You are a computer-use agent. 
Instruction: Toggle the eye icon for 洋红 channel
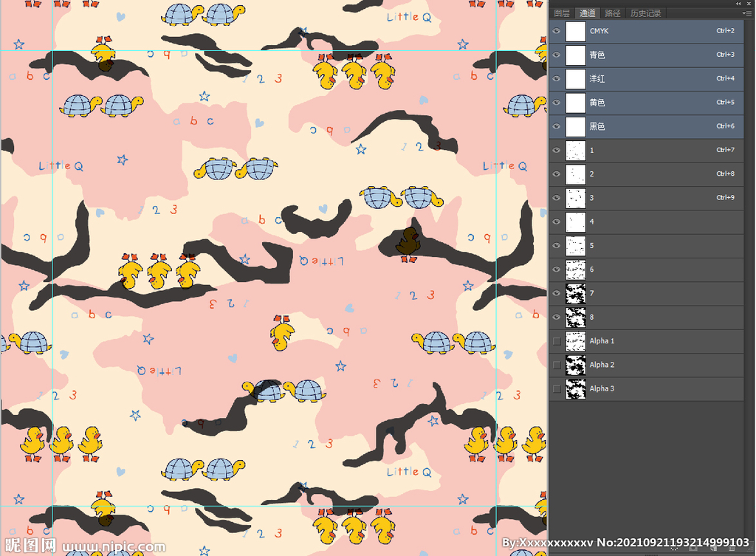pos(557,78)
